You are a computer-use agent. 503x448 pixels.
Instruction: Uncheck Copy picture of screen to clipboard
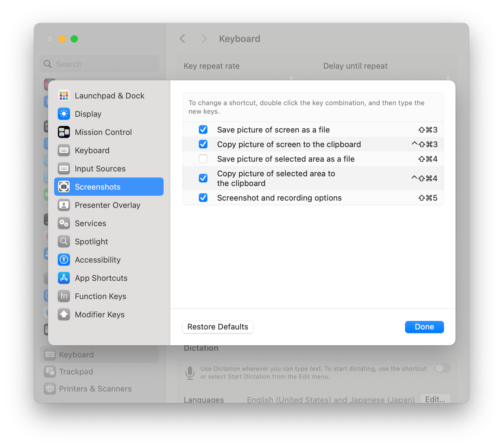click(x=203, y=144)
